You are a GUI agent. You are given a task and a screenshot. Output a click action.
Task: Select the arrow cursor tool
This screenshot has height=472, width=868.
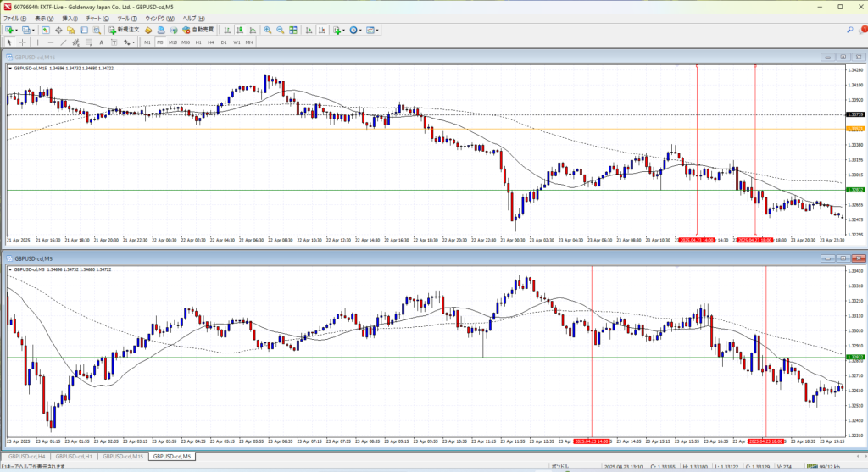[x=9, y=42]
